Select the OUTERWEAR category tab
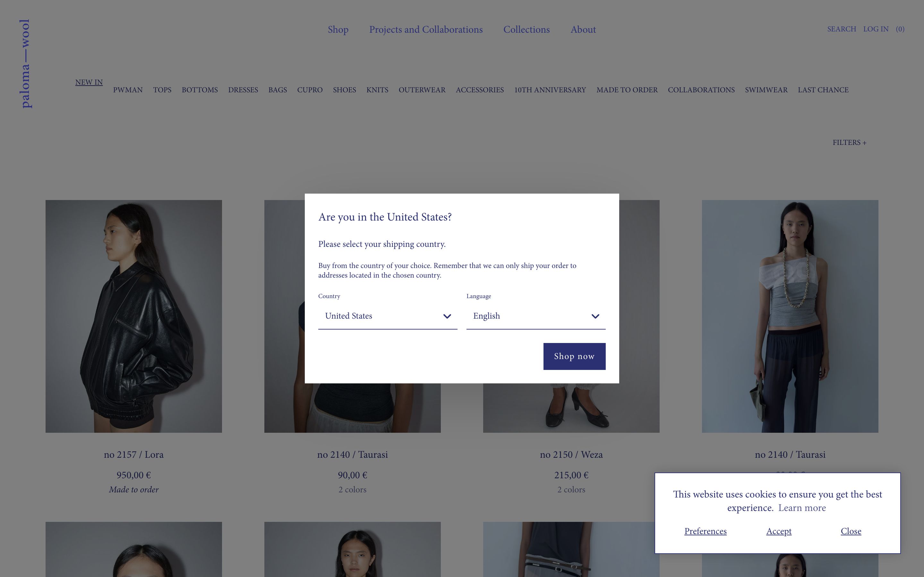The width and height of the screenshot is (924, 577). [422, 90]
